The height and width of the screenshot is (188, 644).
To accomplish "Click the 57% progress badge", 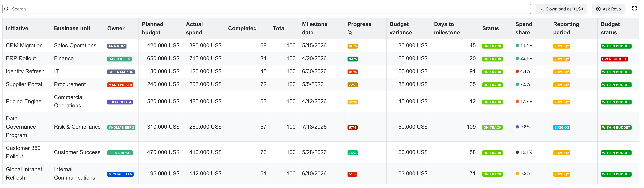I will 352,128.
